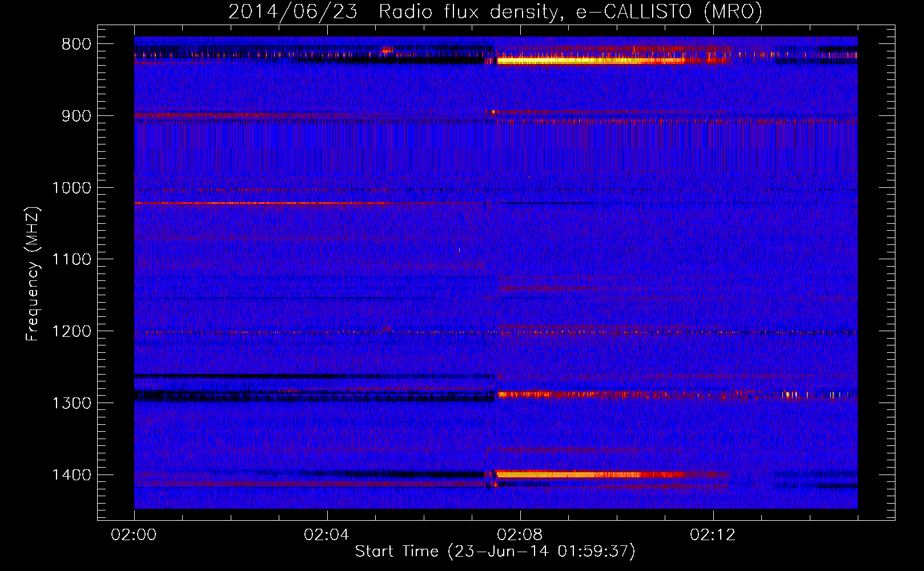Click the '1000' frequency axis label
The height and width of the screenshot is (571, 924).
(x=71, y=188)
